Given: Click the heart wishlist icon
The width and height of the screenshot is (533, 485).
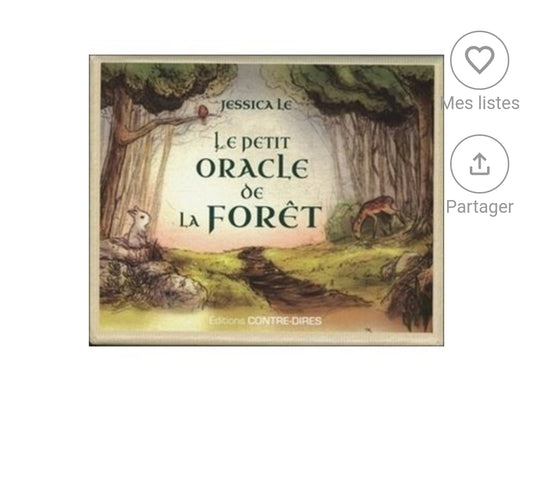Looking at the screenshot, I should 479,59.
